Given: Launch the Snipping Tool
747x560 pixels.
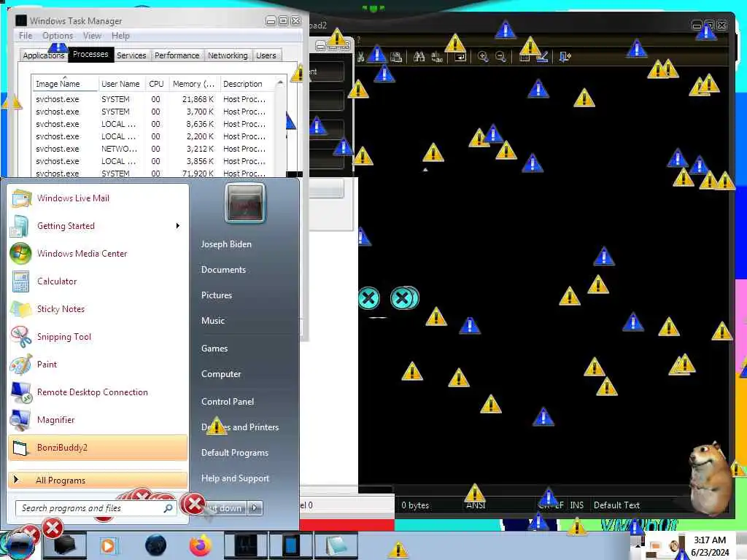Looking at the screenshot, I should [98, 337].
